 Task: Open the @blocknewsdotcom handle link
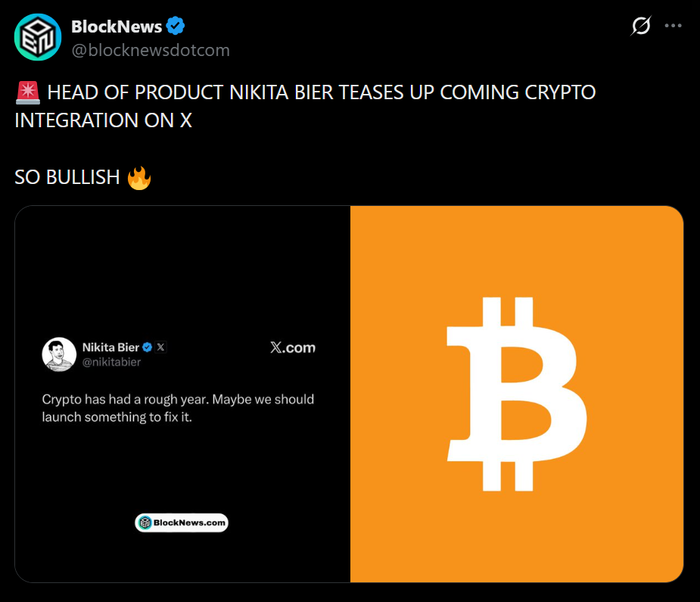150,51
